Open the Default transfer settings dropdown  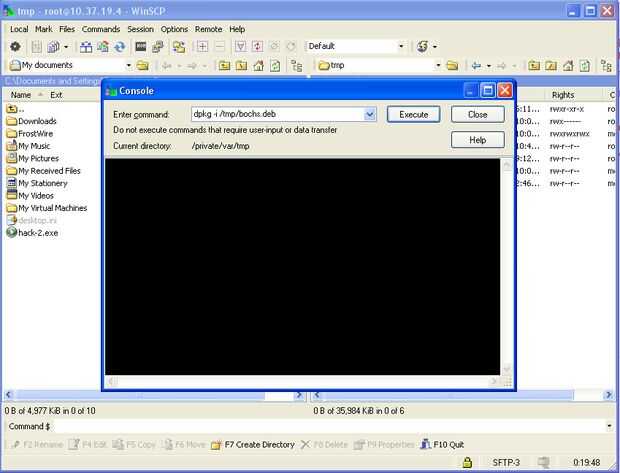(x=401, y=46)
